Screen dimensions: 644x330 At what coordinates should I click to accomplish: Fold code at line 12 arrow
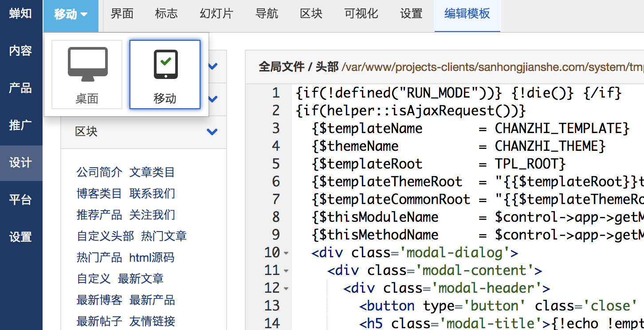(286, 289)
